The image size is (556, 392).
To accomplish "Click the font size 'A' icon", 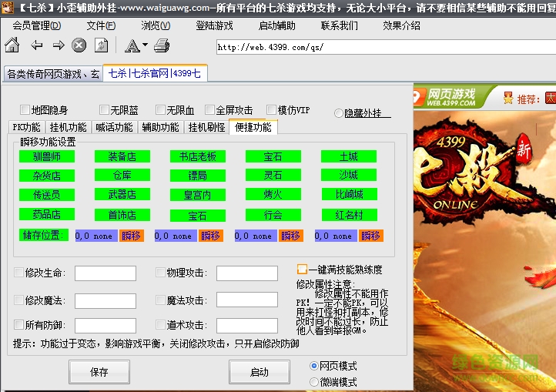I will 131,46.
